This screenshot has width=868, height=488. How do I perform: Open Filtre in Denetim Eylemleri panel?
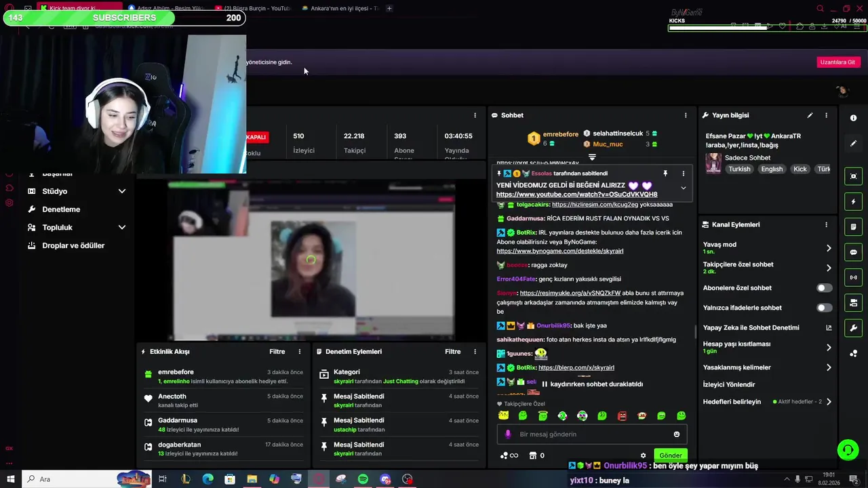(453, 352)
